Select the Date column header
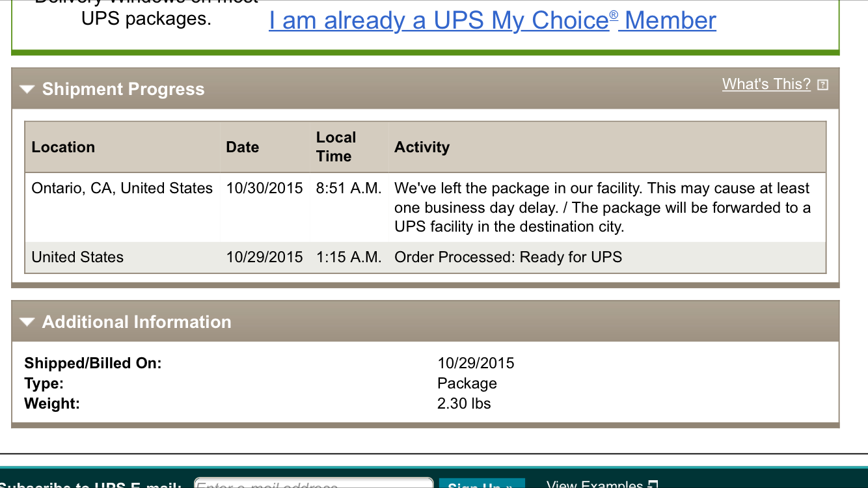868x488 pixels. [243, 147]
